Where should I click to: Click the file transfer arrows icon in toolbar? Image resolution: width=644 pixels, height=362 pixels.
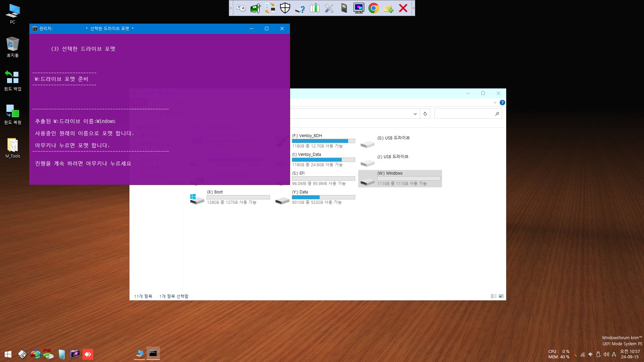tap(270, 8)
